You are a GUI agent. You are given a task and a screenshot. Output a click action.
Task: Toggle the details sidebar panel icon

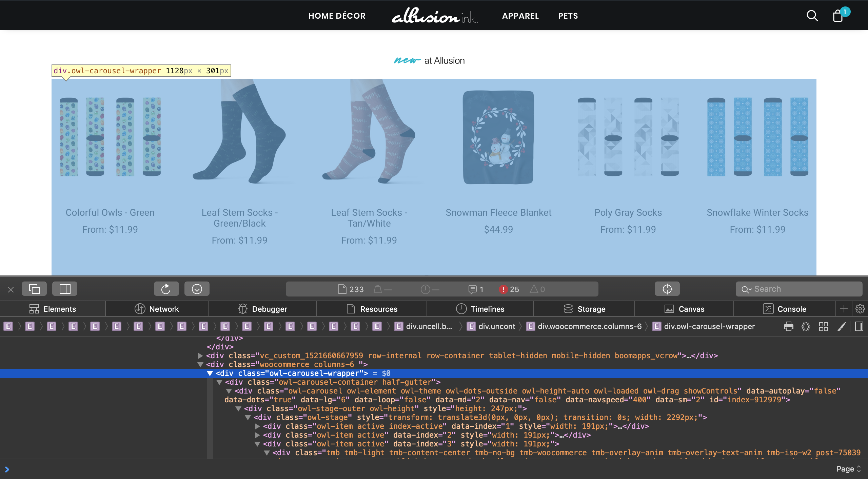[x=859, y=326]
